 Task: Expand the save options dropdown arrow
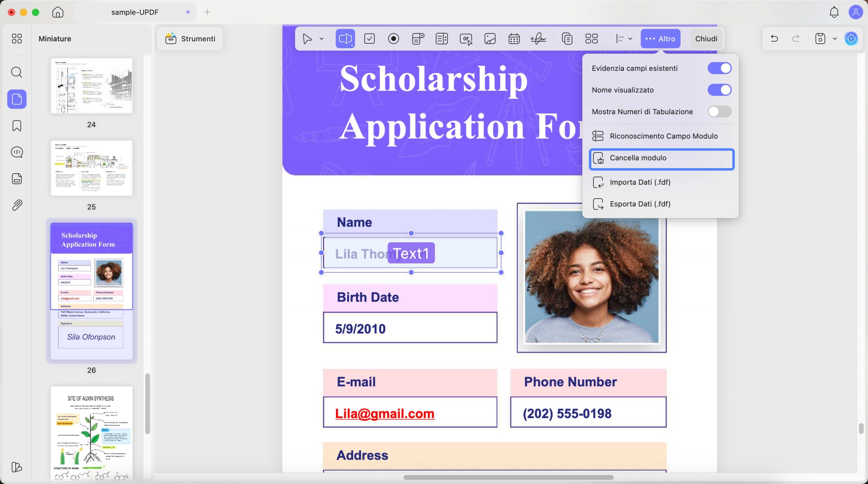835,39
